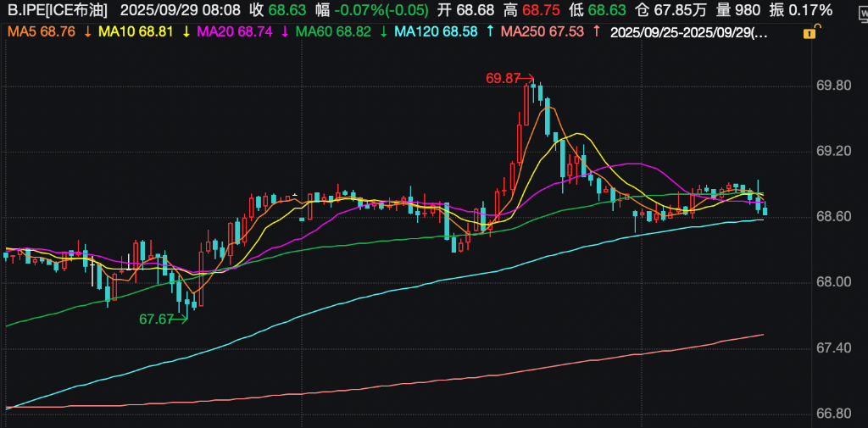Screen dimensions: 868x428
Task: Toggle the MA5 indicator label
Action: pyautogui.click(x=42, y=31)
